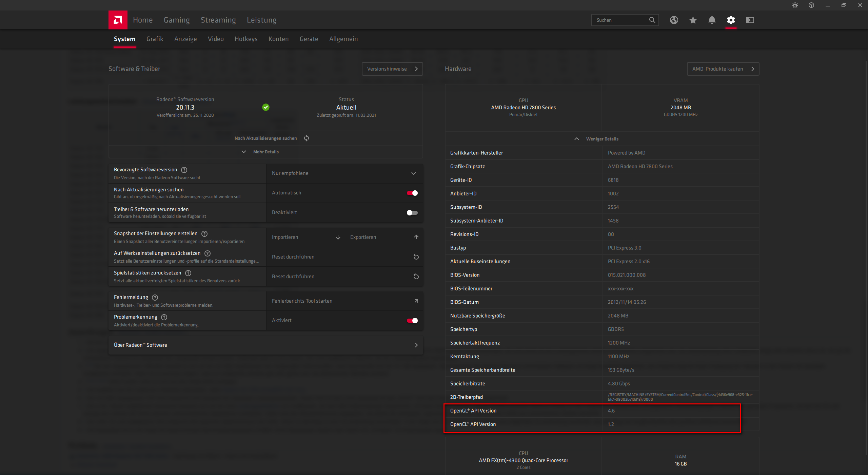Click OpenCL API Version value 1.2

pos(611,424)
